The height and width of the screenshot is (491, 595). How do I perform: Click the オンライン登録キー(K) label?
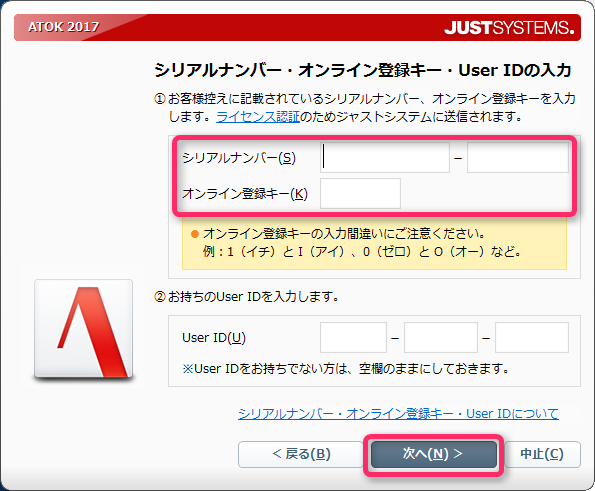tap(245, 194)
